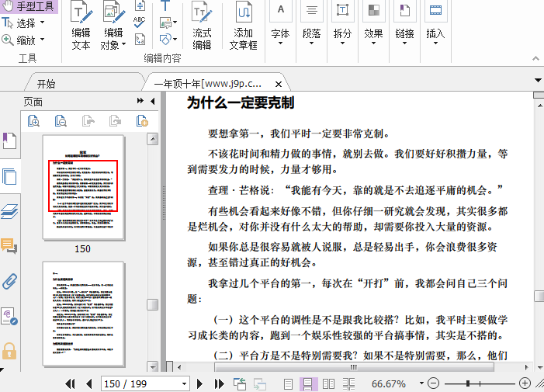Open the attachments paperclip side panel
This screenshot has width=544, height=392.
(x=9, y=281)
